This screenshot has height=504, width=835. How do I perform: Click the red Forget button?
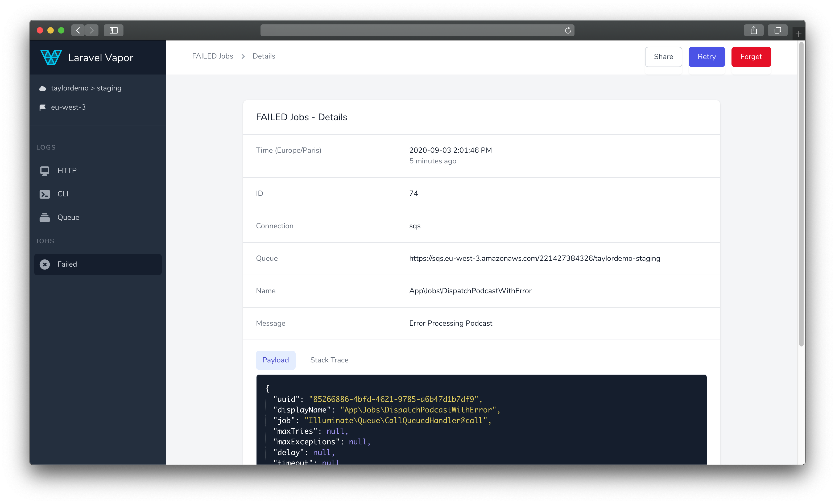click(751, 57)
